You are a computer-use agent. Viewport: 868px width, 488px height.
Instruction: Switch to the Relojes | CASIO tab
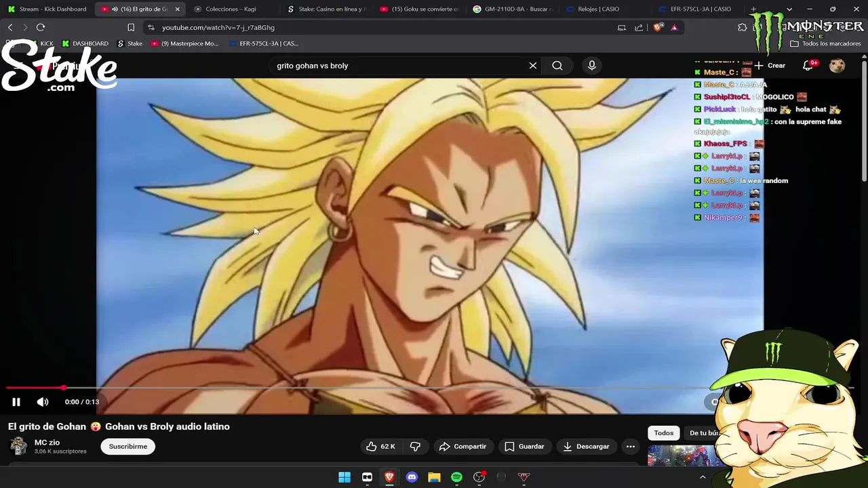click(x=598, y=9)
